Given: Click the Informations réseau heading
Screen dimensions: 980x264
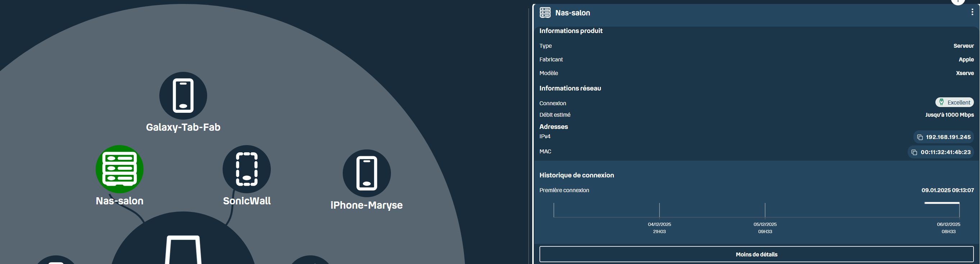Looking at the screenshot, I should point(570,88).
